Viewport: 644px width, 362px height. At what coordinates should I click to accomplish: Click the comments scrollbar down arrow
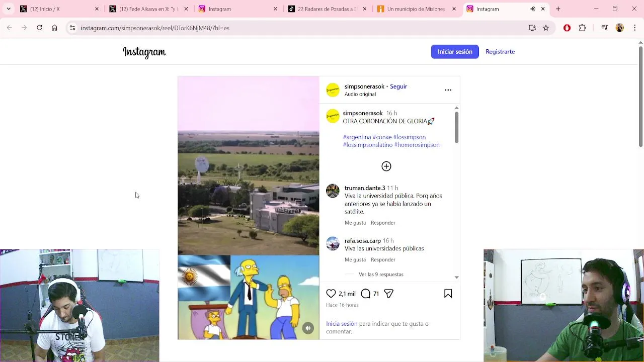(x=456, y=277)
